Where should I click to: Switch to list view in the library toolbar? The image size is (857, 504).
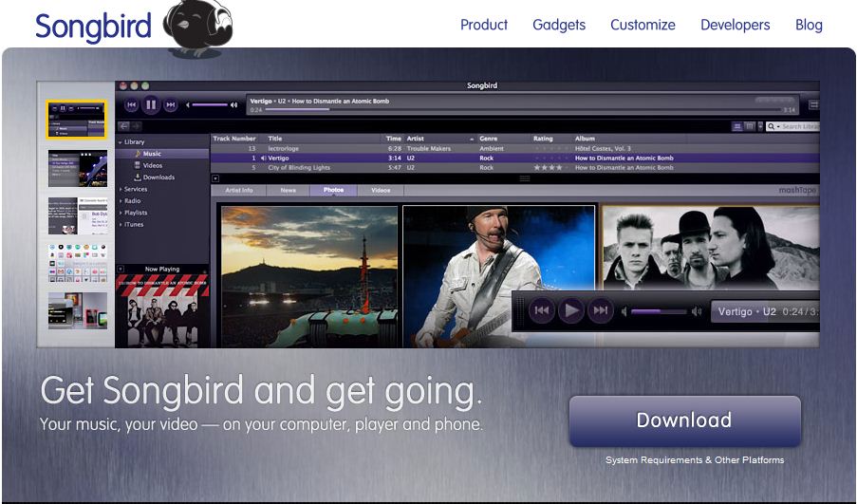pyautogui.click(x=737, y=126)
